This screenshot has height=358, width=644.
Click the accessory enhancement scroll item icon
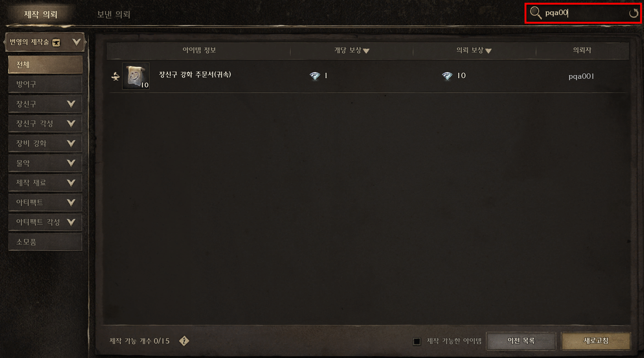point(136,76)
